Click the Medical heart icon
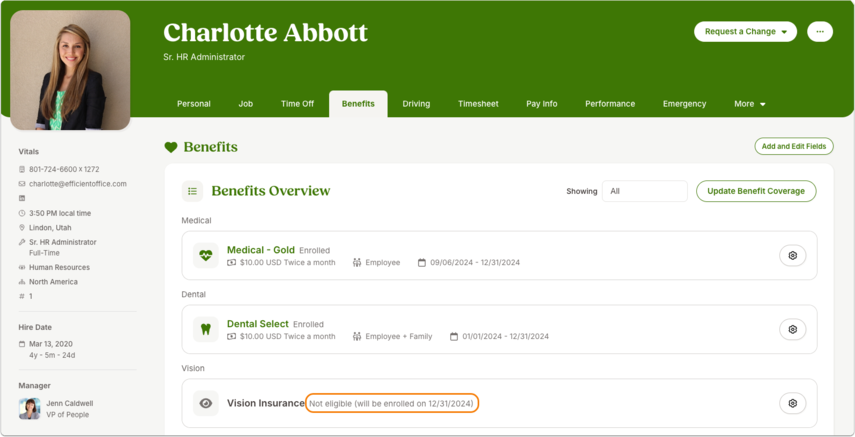The height and width of the screenshot is (437, 855). (206, 255)
